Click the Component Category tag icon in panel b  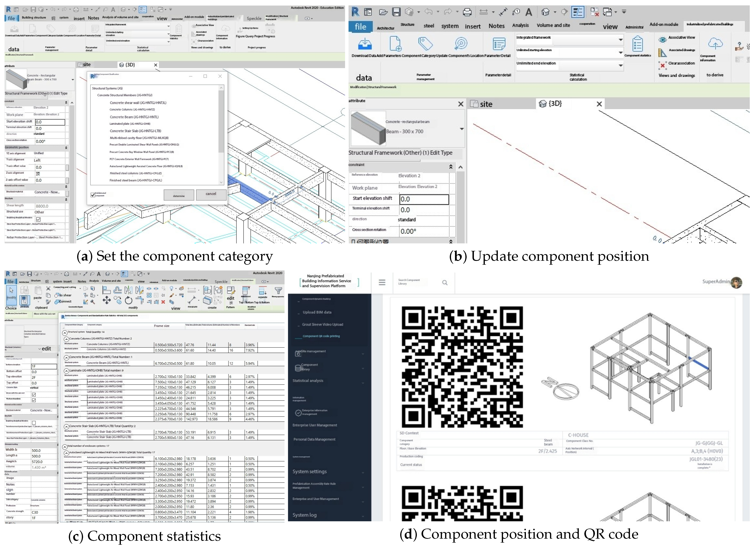[x=425, y=43]
